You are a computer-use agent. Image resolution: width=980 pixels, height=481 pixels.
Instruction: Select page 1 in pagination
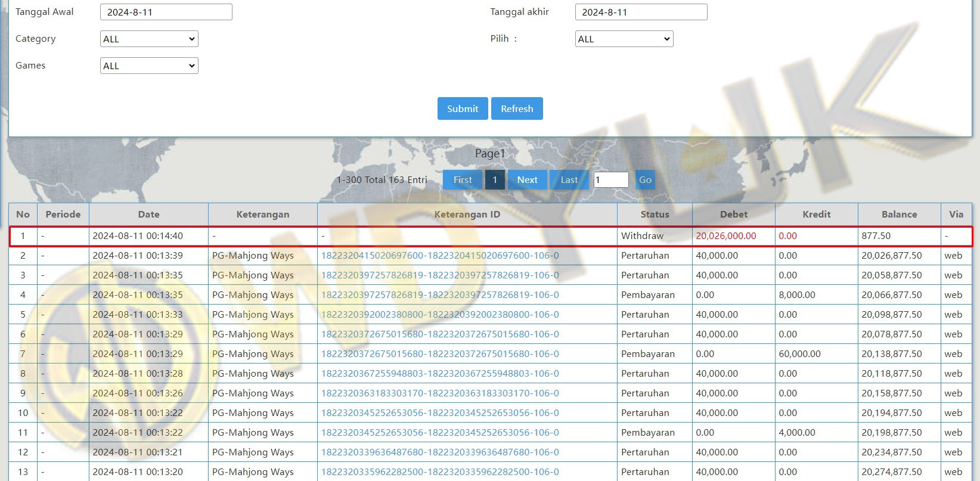(x=495, y=179)
